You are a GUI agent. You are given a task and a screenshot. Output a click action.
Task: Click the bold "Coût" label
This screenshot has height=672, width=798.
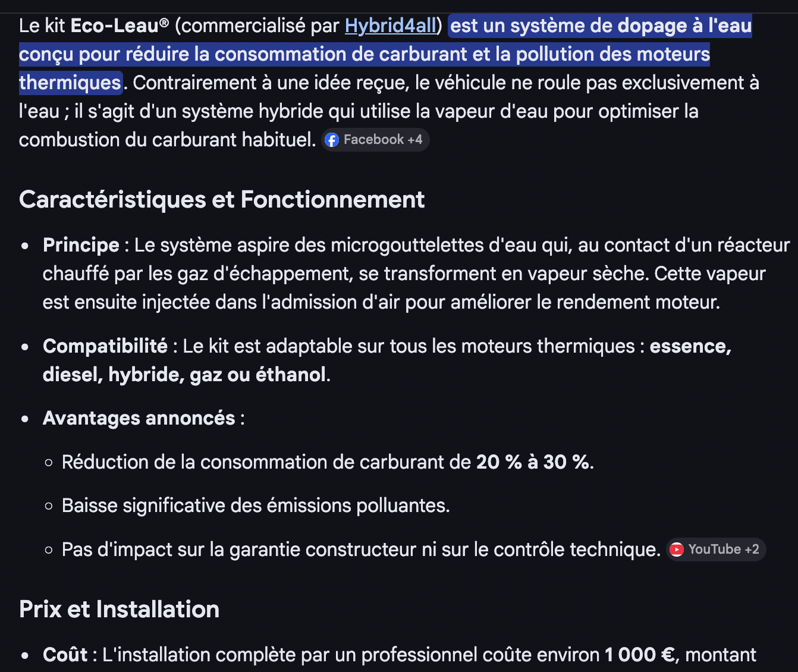(65, 655)
